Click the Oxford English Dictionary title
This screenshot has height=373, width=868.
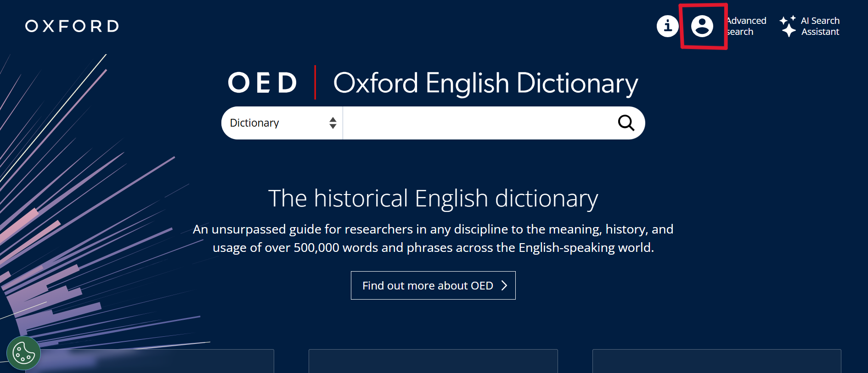tap(485, 83)
